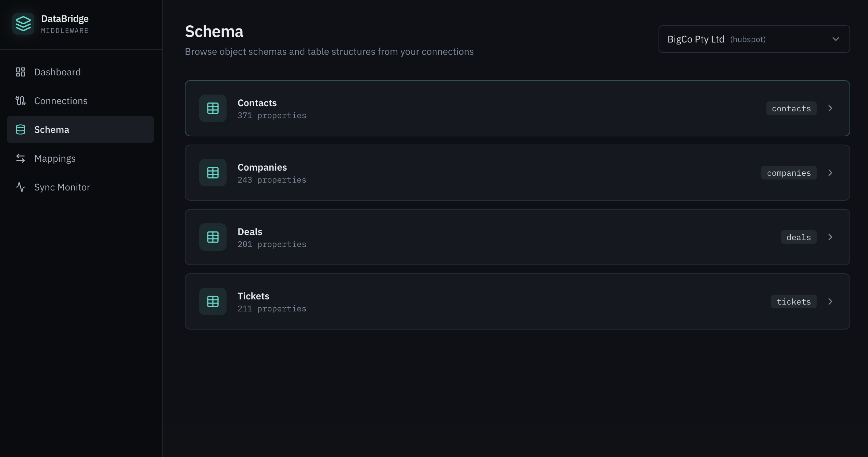This screenshot has height=457, width=868.
Task: Click the 371 properties label under Contacts
Action: [x=272, y=115]
